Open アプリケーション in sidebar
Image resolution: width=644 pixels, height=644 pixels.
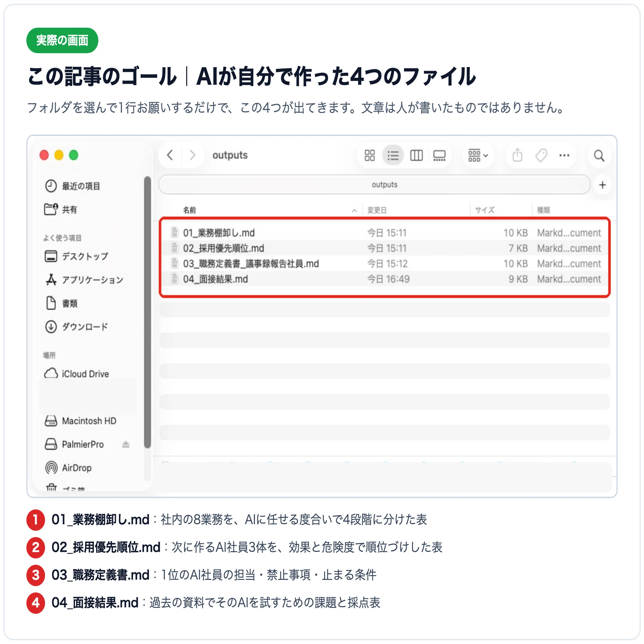(84, 280)
